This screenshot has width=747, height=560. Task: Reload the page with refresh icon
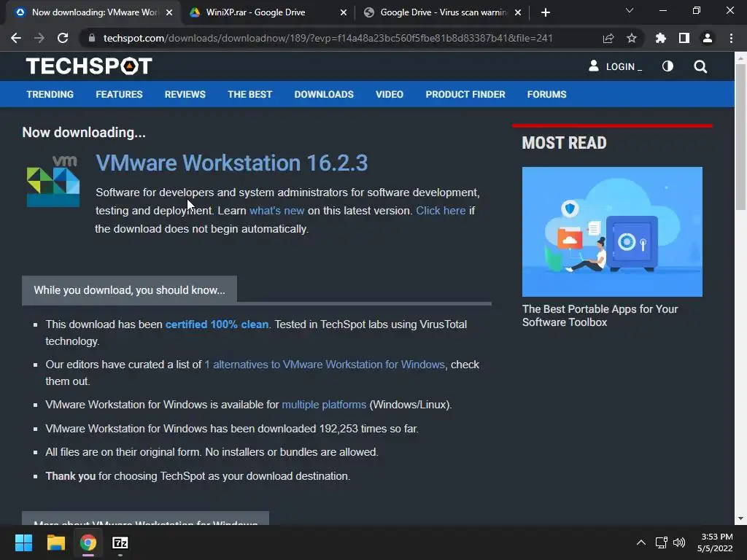pyautogui.click(x=63, y=38)
